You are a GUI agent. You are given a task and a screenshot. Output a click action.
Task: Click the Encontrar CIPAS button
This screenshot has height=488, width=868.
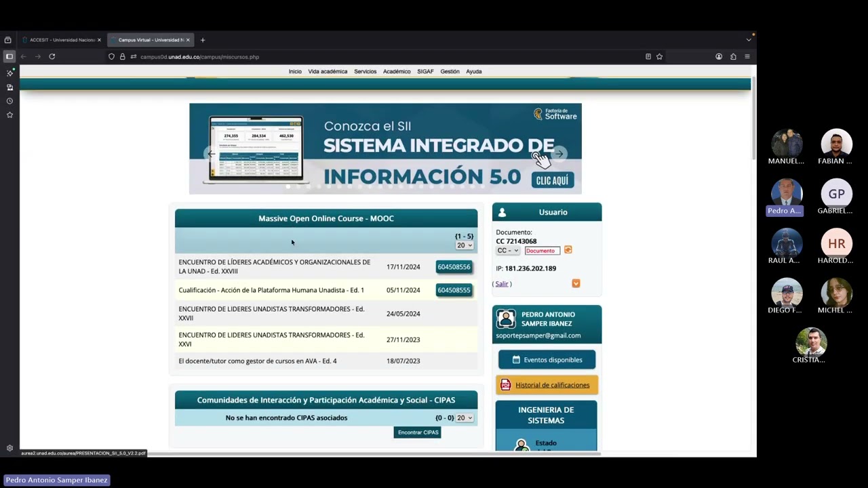click(x=418, y=432)
